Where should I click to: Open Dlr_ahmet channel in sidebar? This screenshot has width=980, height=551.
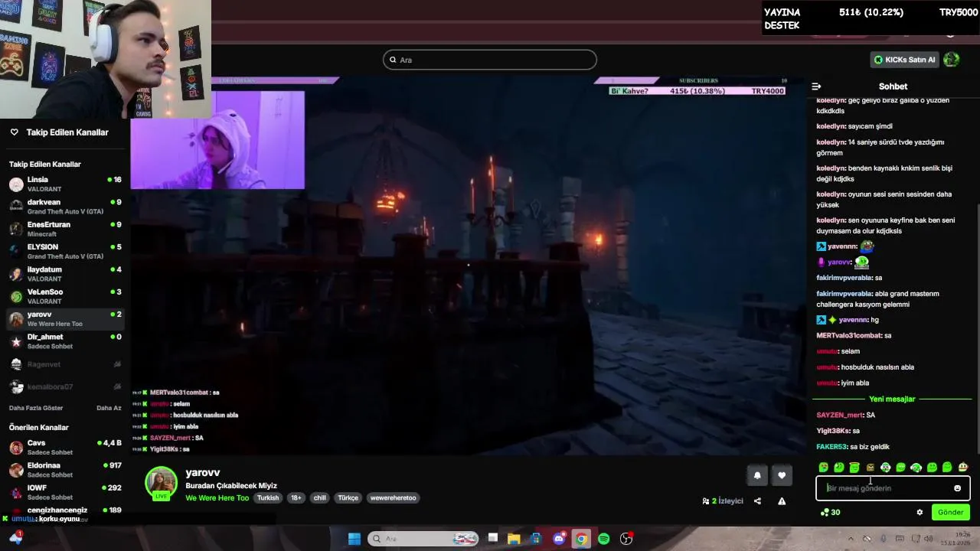click(65, 341)
